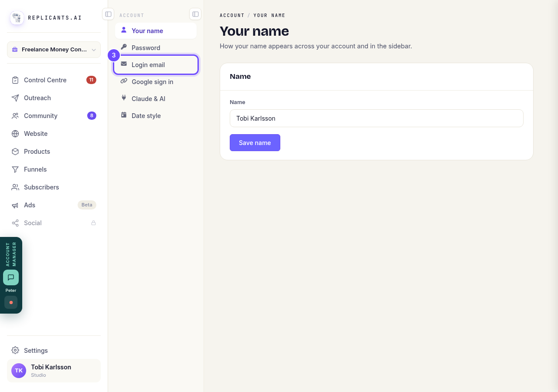The height and width of the screenshot is (392, 558).
Task: Click the Subscribers users icon
Action: [15, 187]
